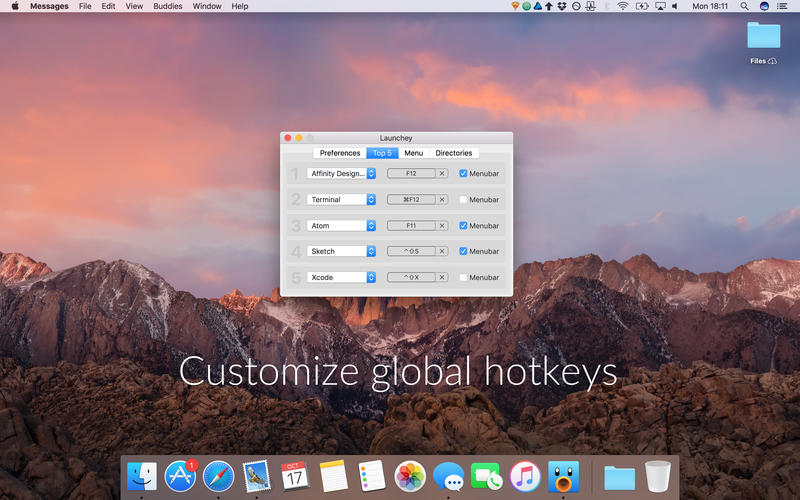Image resolution: width=800 pixels, height=500 pixels.
Task: Clear the Sketch hotkey with X
Action: [x=442, y=251]
